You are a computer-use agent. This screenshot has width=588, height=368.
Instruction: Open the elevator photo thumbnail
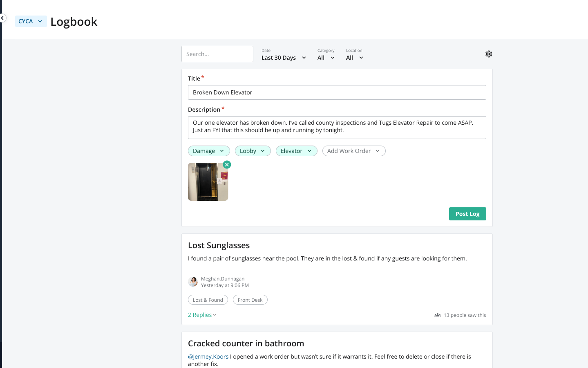point(208,182)
